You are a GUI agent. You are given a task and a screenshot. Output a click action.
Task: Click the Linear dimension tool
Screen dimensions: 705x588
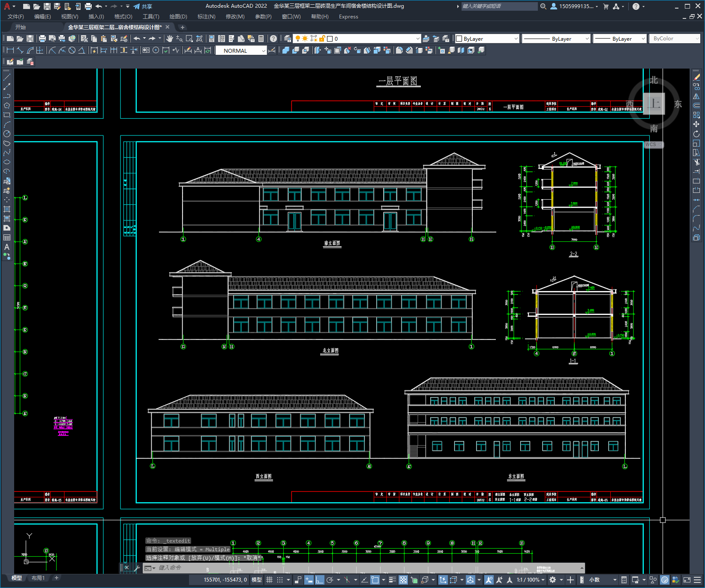point(10,50)
